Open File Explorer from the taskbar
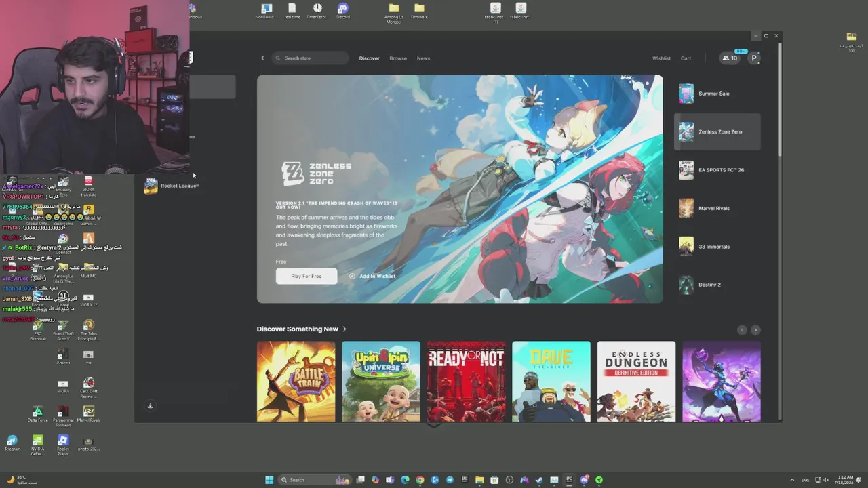This screenshot has height=488, width=868. (x=479, y=480)
